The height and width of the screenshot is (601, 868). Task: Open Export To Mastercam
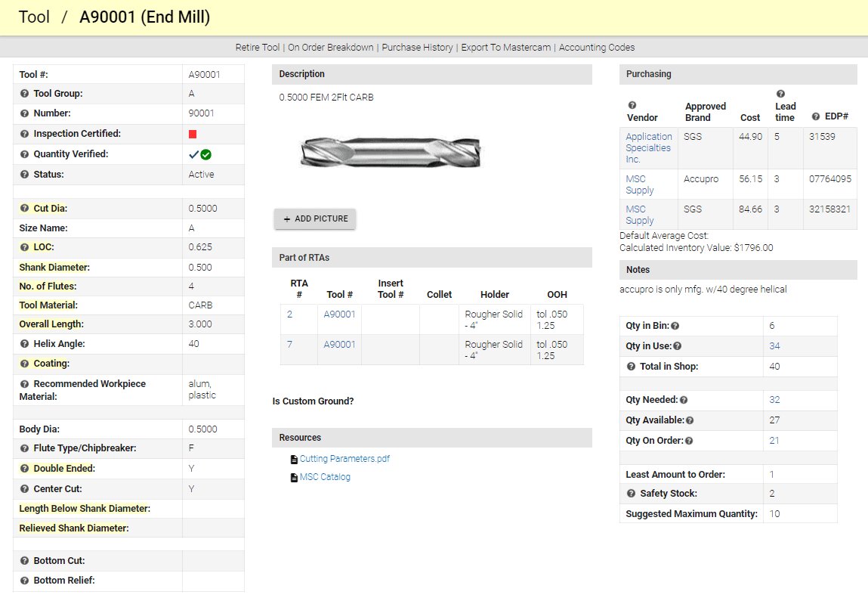coord(505,48)
